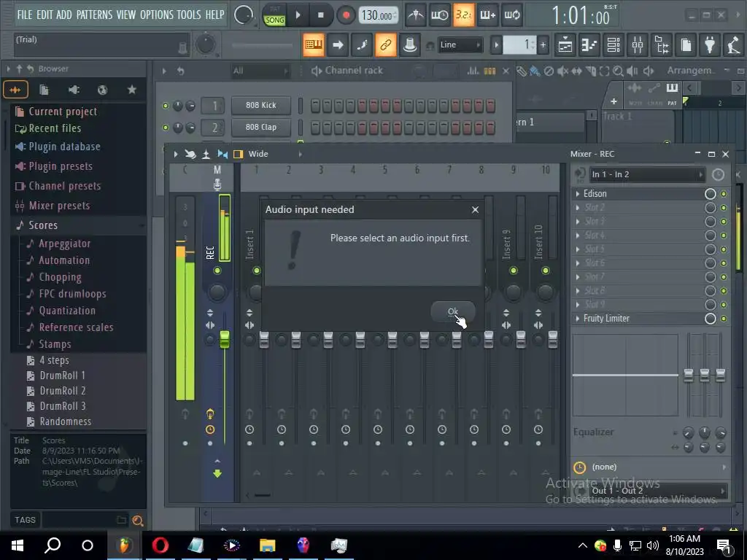
Task: Open the OPTIONS menu
Action: pyautogui.click(x=157, y=15)
